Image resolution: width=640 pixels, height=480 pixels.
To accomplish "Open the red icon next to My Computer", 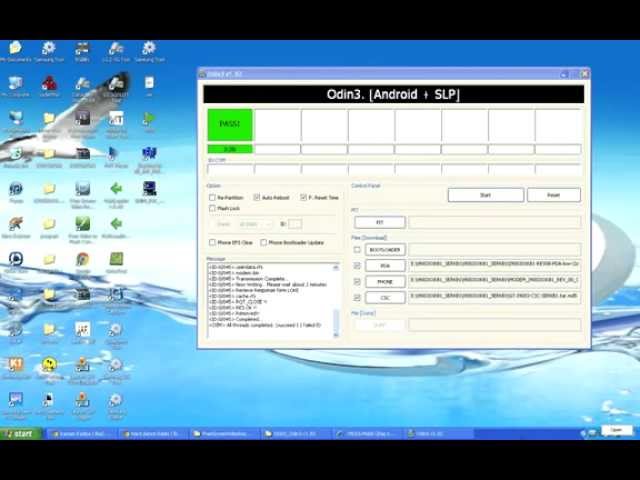I will [49, 83].
